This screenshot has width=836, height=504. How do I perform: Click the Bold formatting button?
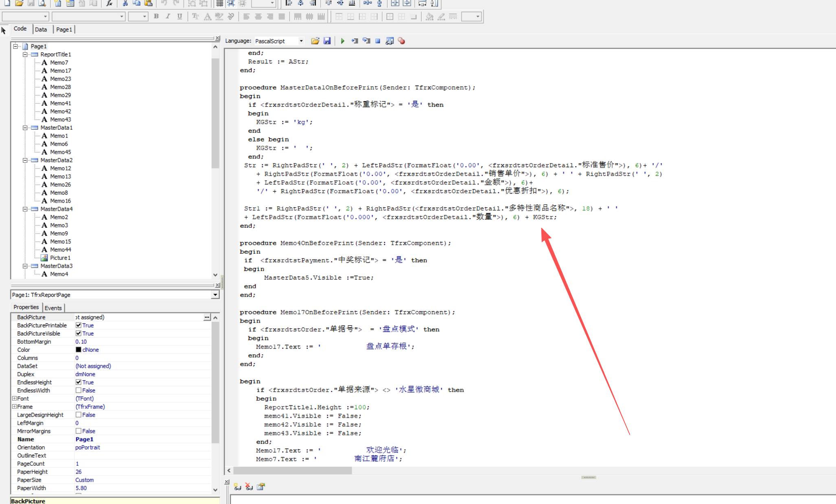pos(156,17)
